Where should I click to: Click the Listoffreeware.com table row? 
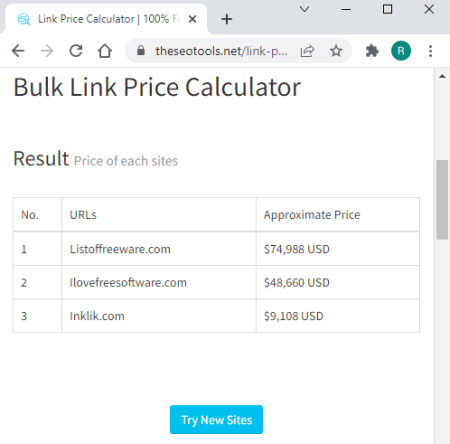tap(216, 249)
